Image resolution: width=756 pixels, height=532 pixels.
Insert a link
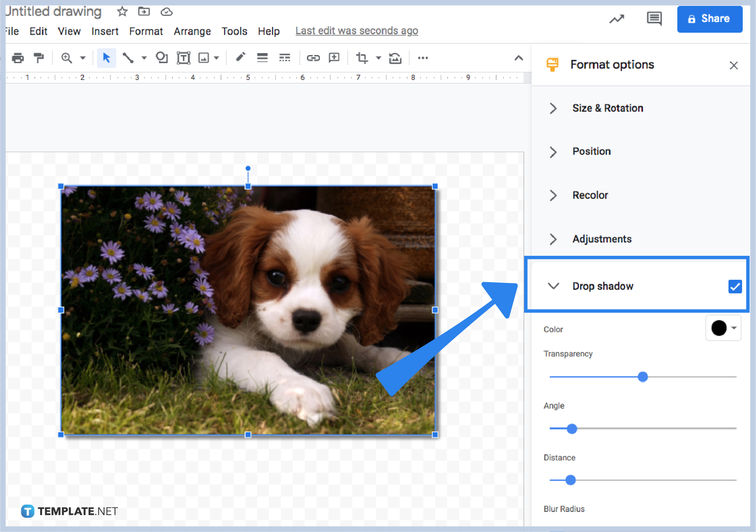pyautogui.click(x=313, y=58)
